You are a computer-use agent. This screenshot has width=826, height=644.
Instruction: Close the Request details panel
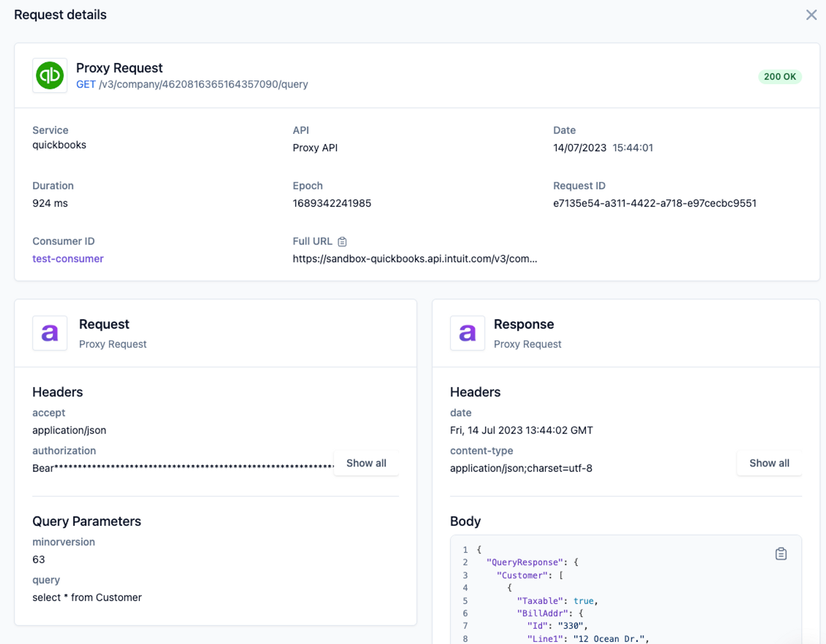pyautogui.click(x=811, y=15)
